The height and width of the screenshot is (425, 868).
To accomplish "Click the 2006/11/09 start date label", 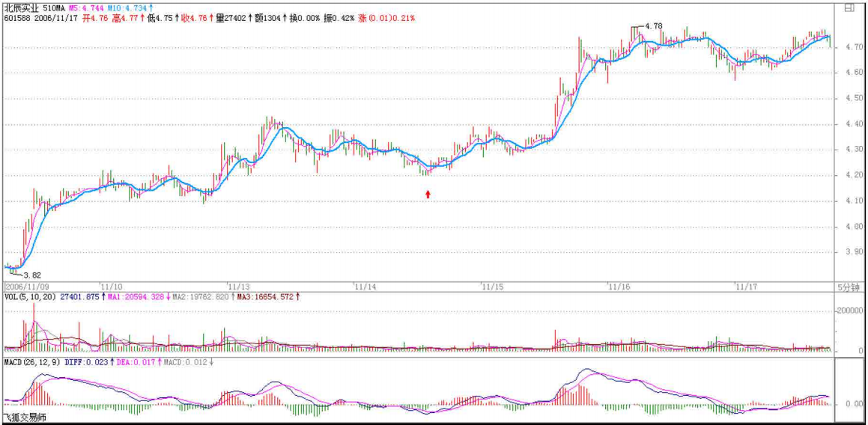I will 27,287.
